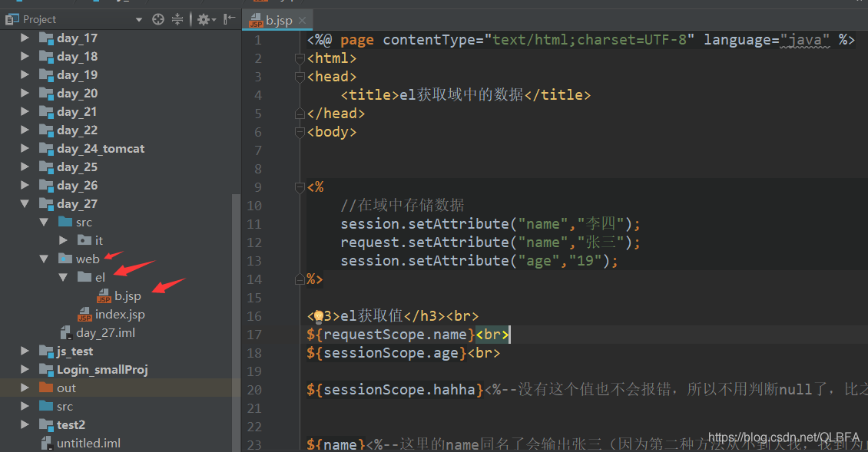Select index.jsp in the project tree
The height and width of the screenshot is (452, 868).
[120, 314]
